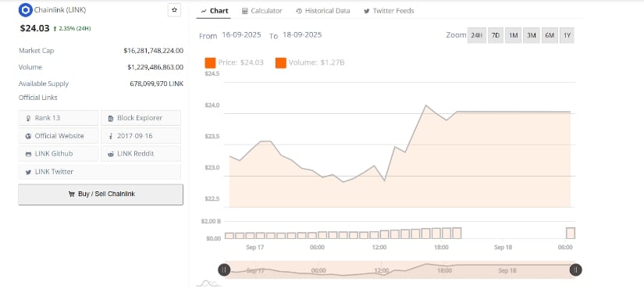Set zoom to 24H
Screen dimensions: 644x289
coord(476,35)
